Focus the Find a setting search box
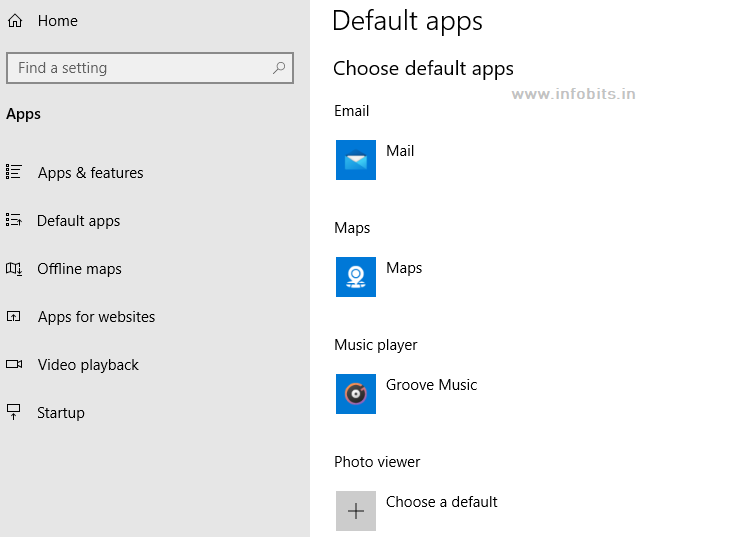Image resolution: width=729 pixels, height=537 pixels. [x=150, y=68]
